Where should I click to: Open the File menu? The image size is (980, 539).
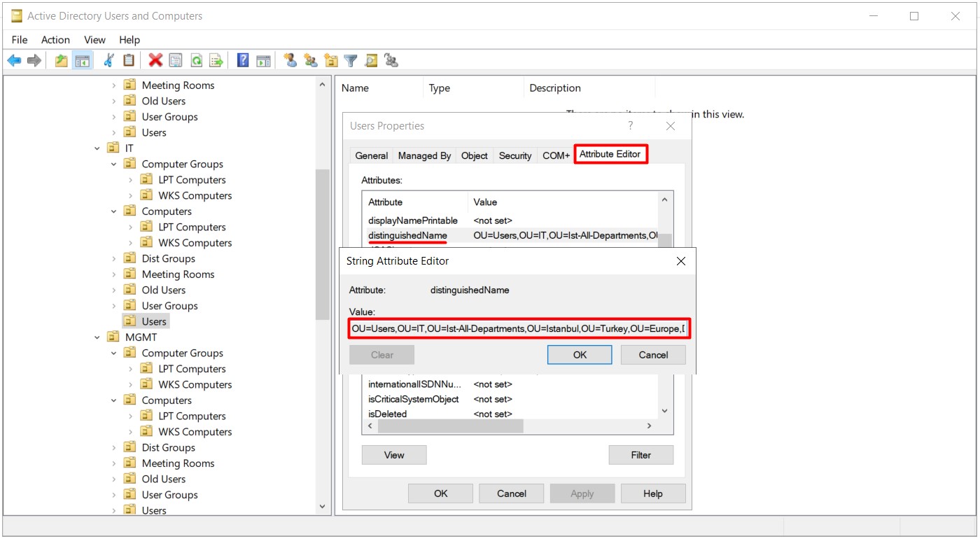pyautogui.click(x=20, y=40)
